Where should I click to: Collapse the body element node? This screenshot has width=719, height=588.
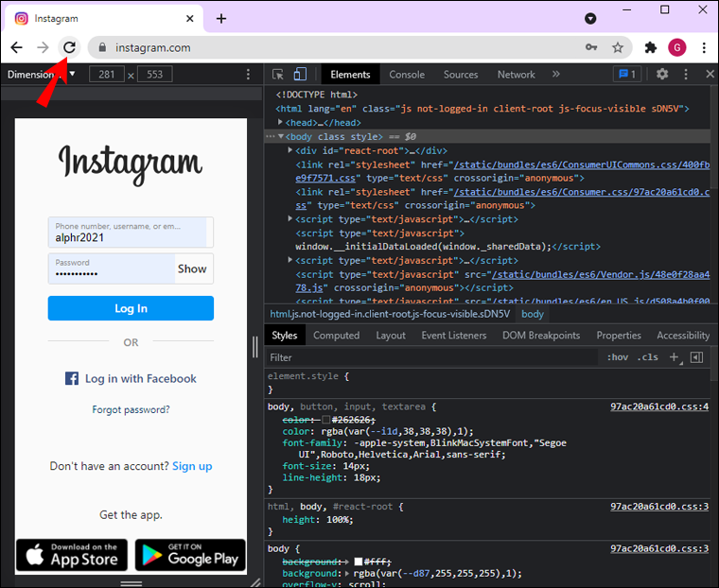tap(281, 136)
